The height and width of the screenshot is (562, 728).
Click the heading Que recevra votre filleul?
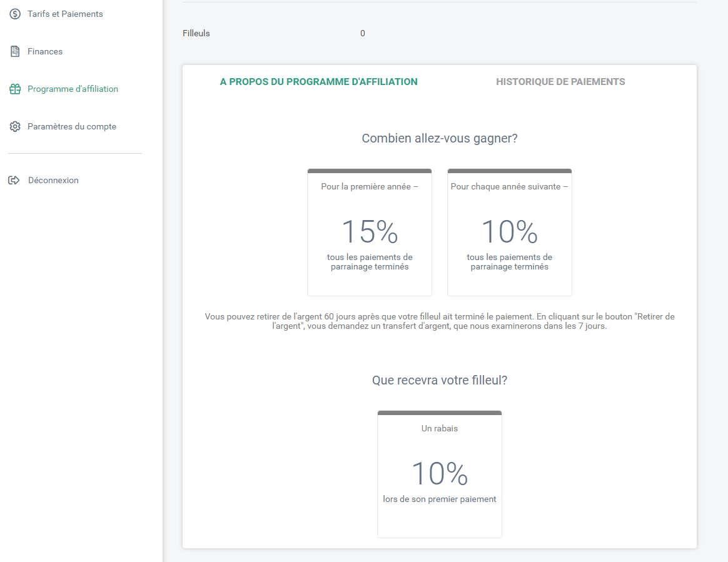click(x=439, y=380)
